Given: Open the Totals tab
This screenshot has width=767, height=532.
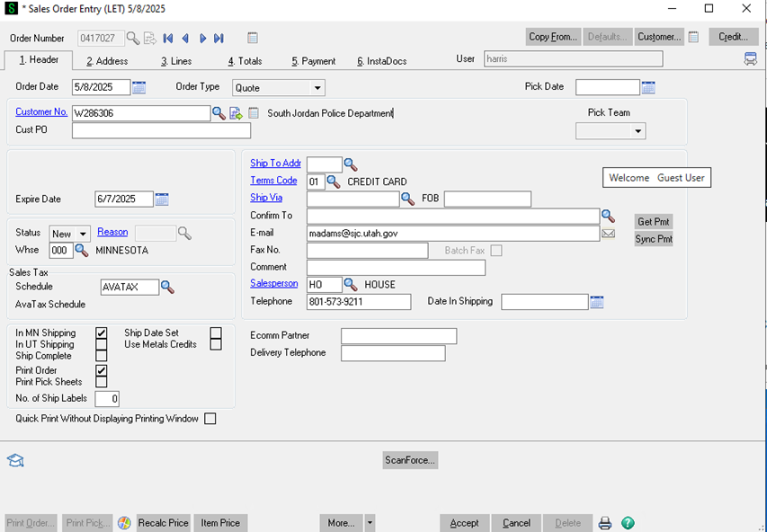Looking at the screenshot, I should (x=245, y=61).
